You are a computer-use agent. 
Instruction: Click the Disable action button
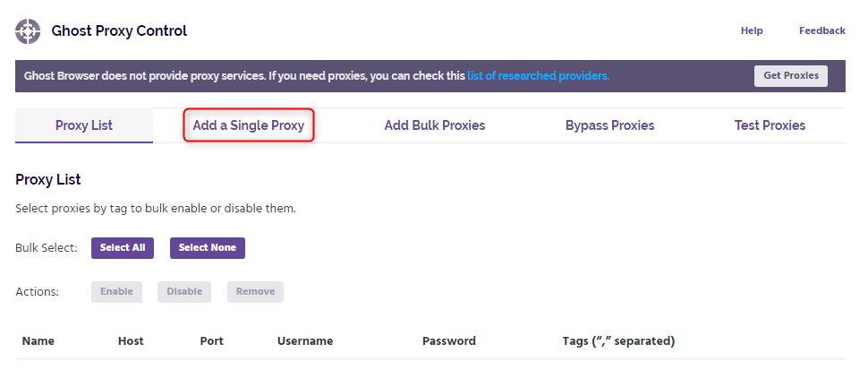[184, 291]
